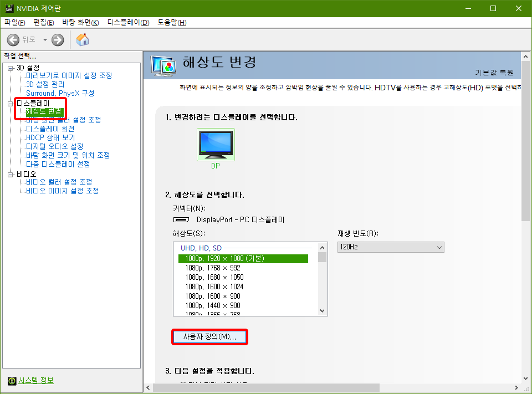This screenshot has height=394, width=532.
Task: Open 비디오 이미지 설정 조정 page
Action: coord(63,191)
